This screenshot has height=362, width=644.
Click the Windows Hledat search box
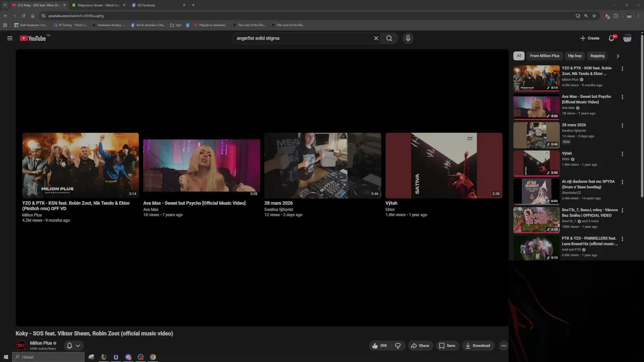pos(48,357)
